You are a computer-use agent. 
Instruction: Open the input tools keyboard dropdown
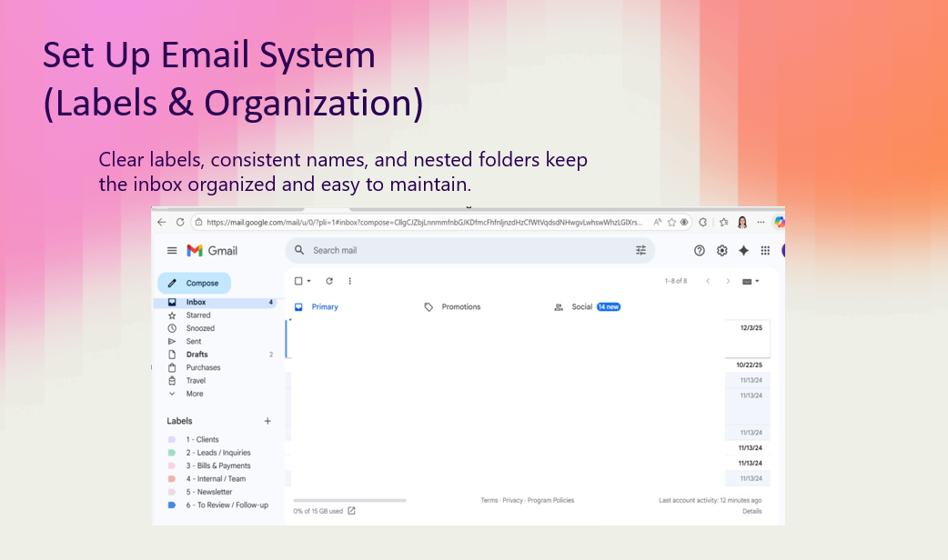751,281
